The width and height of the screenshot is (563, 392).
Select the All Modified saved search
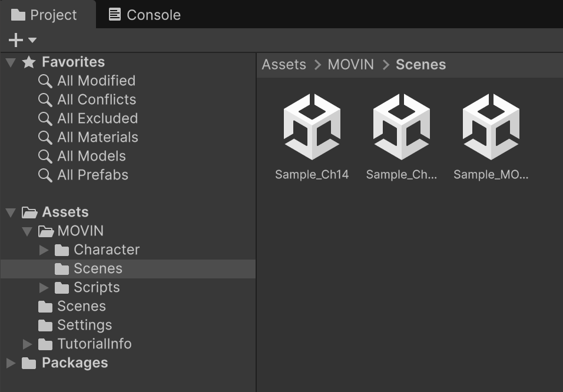(96, 81)
